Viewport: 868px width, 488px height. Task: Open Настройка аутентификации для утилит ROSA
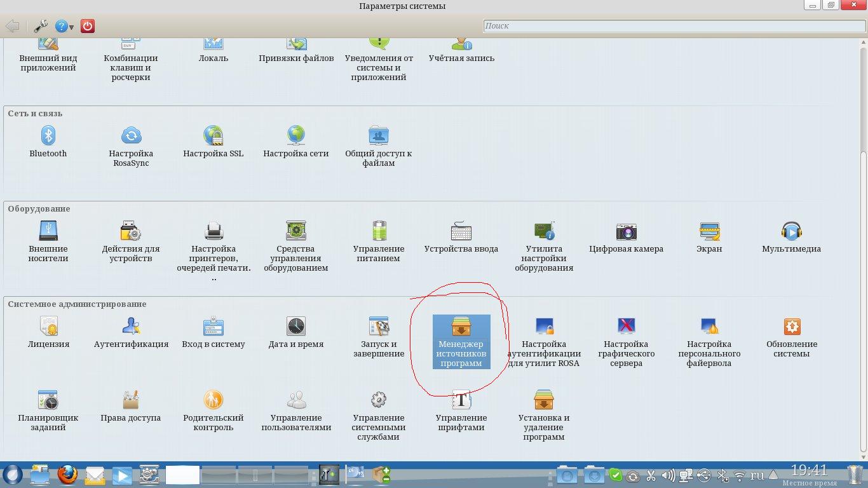click(544, 341)
